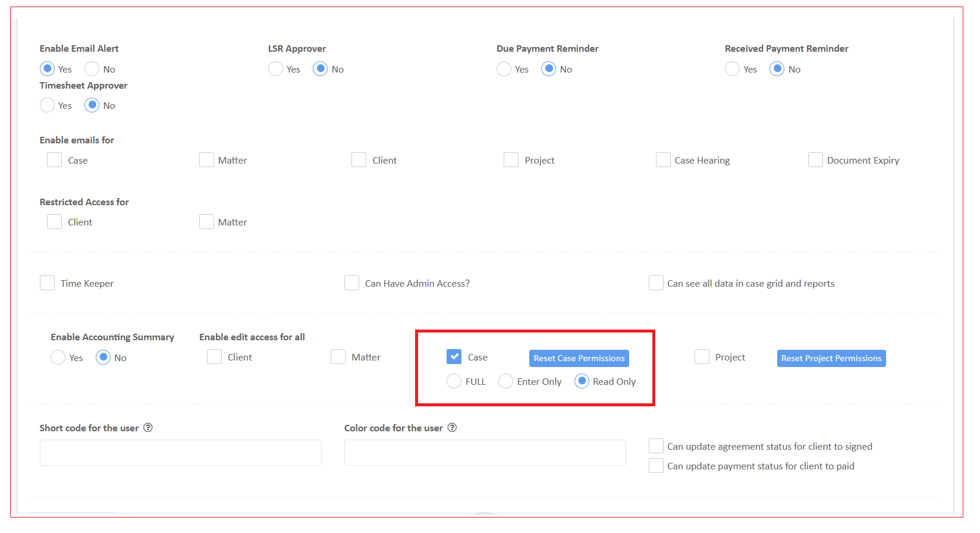Check Can update payment status to paid
980x533 pixels.
click(x=657, y=466)
